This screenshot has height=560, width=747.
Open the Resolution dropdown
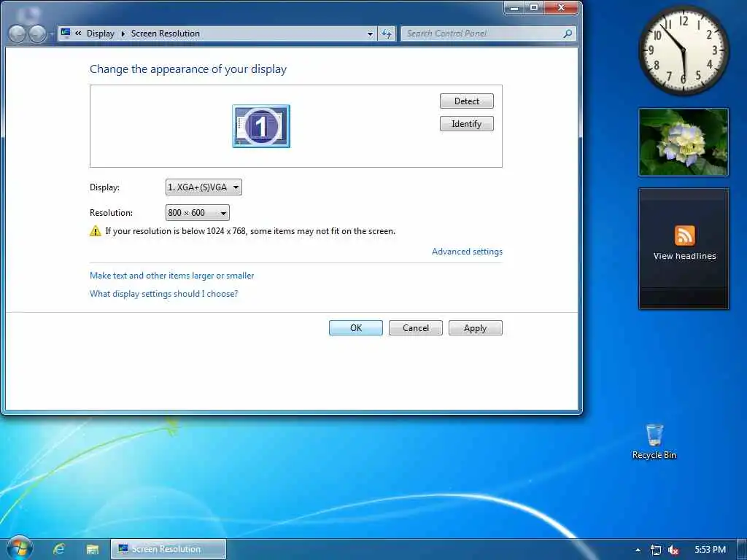click(197, 213)
